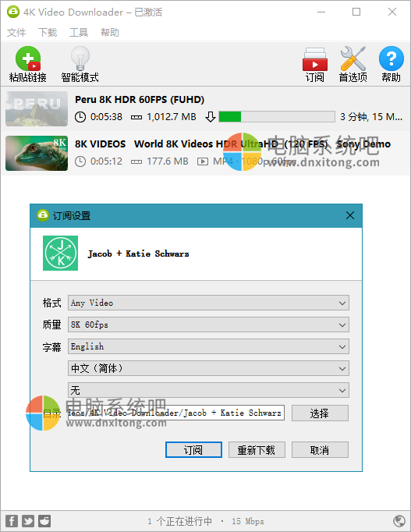Open the Twitter icon in status bar

pos(28,521)
